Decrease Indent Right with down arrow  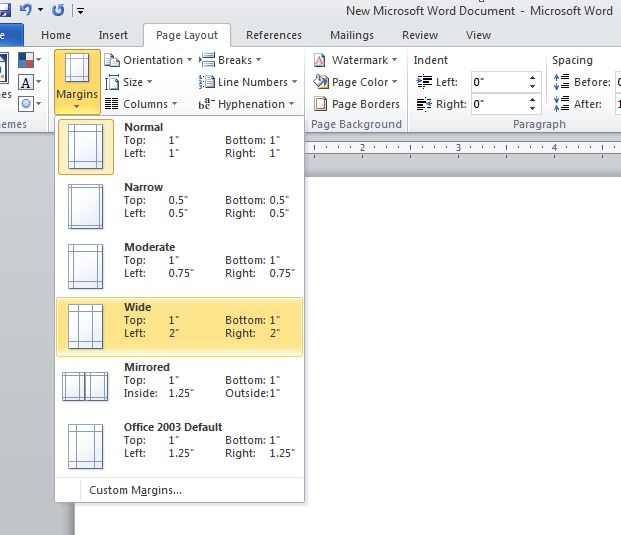tap(533, 109)
